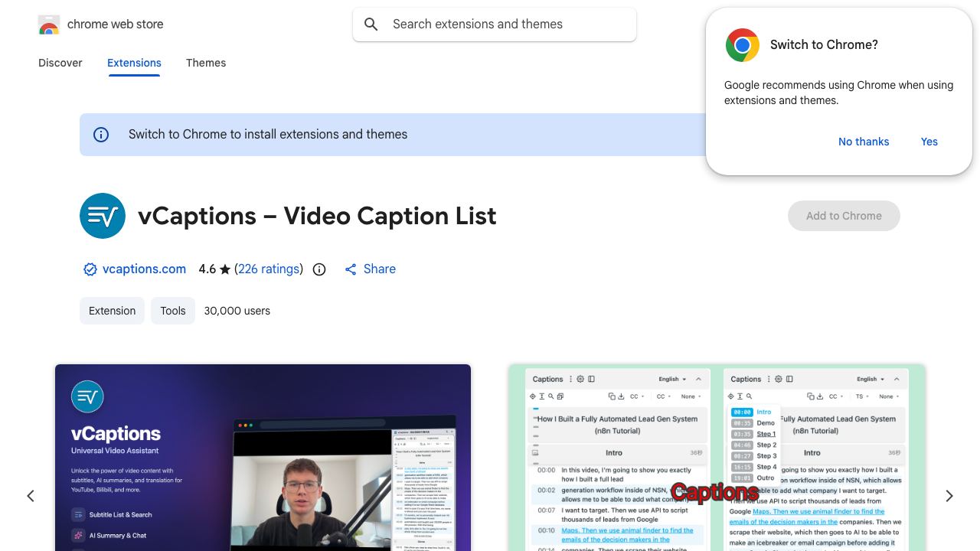
Task: Click the "vCaptions – Video Caption List" title
Action: [317, 216]
